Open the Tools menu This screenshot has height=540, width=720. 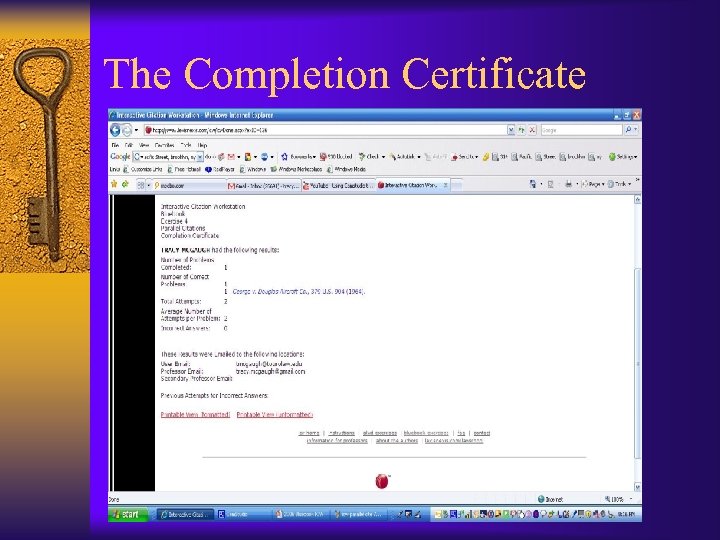(x=186, y=145)
